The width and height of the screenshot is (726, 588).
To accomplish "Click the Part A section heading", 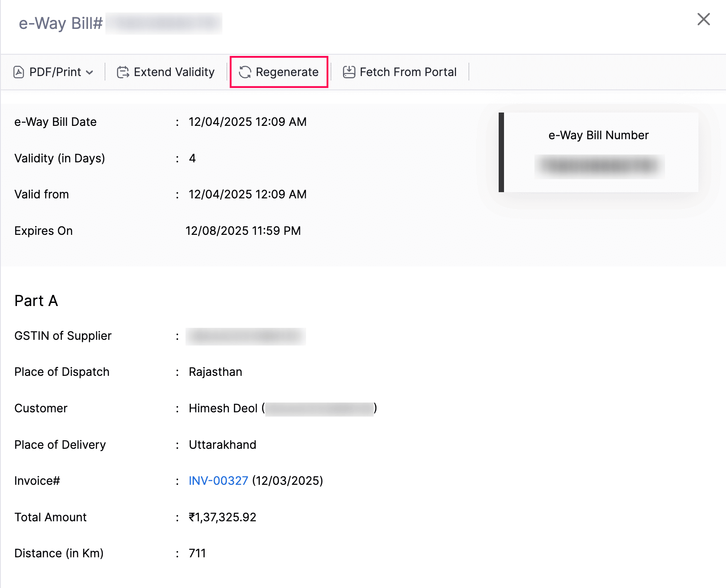I will (36, 301).
